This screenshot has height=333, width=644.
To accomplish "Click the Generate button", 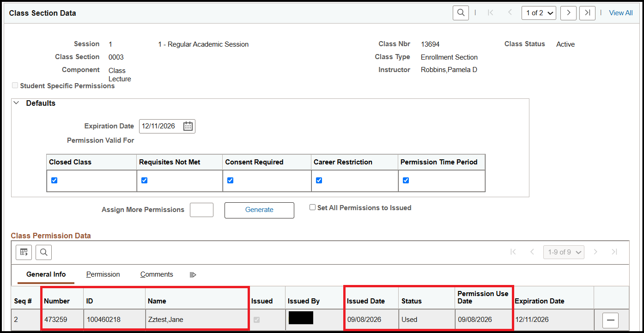I will tap(259, 210).
